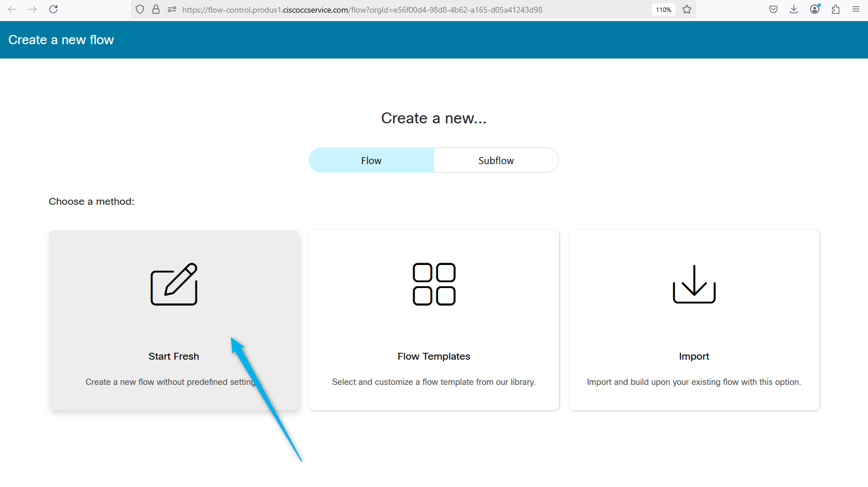Click the URL address bar field
The width and height of the screenshot is (868, 487).
tap(401, 10)
